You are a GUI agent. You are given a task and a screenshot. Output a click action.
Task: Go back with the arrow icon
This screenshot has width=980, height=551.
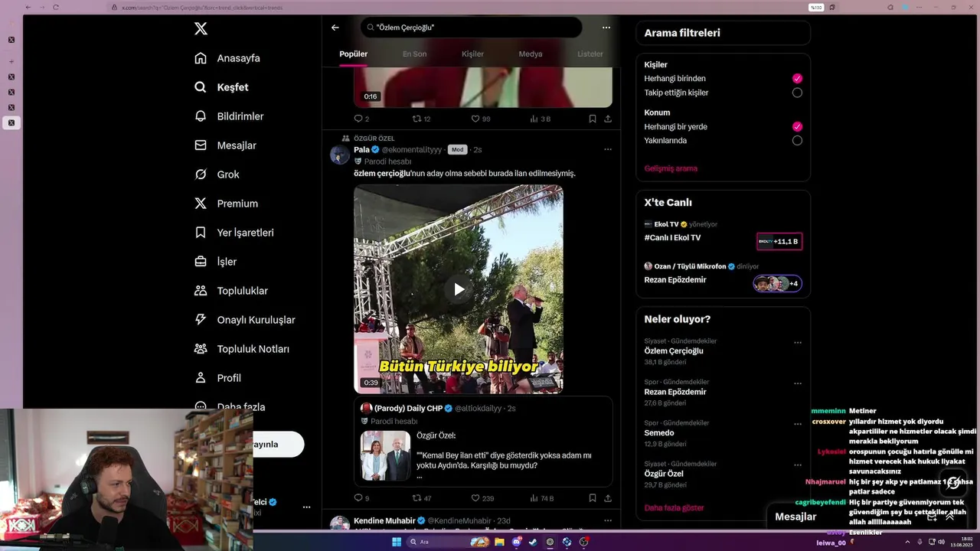pos(335,28)
